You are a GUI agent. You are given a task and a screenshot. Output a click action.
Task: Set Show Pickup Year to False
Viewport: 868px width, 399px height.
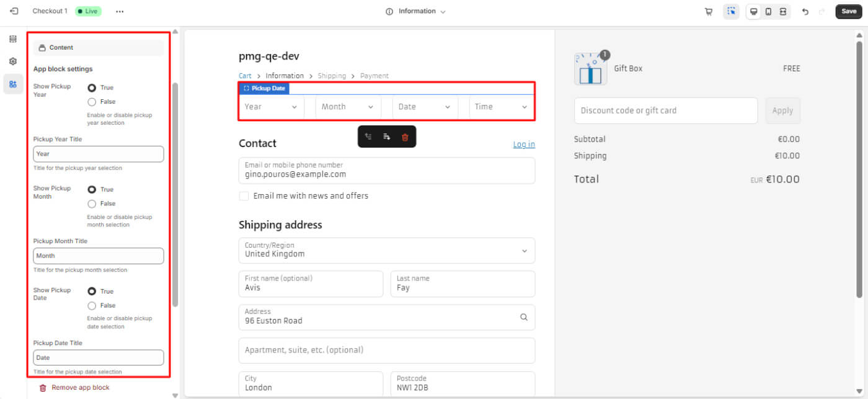coord(92,102)
